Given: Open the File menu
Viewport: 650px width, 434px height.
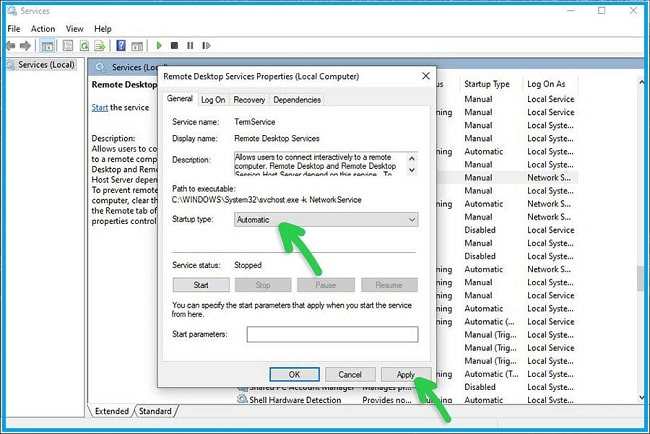Looking at the screenshot, I should tap(14, 29).
